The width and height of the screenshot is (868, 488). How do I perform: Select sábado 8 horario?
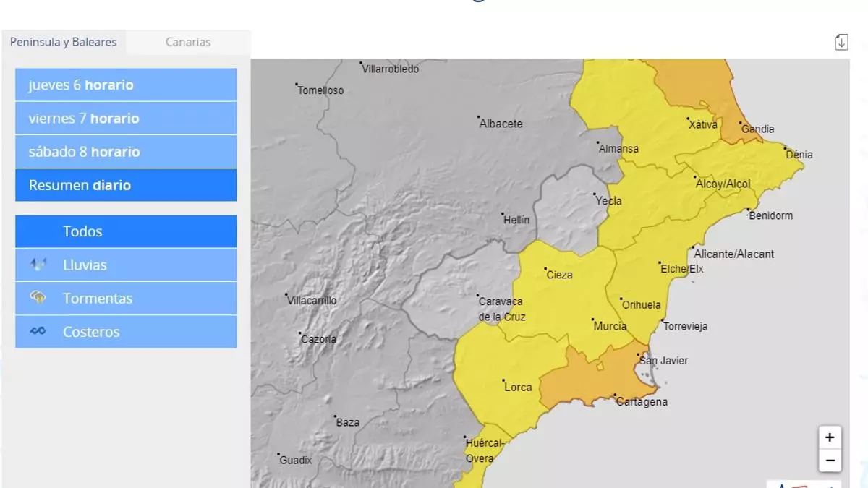(126, 152)
